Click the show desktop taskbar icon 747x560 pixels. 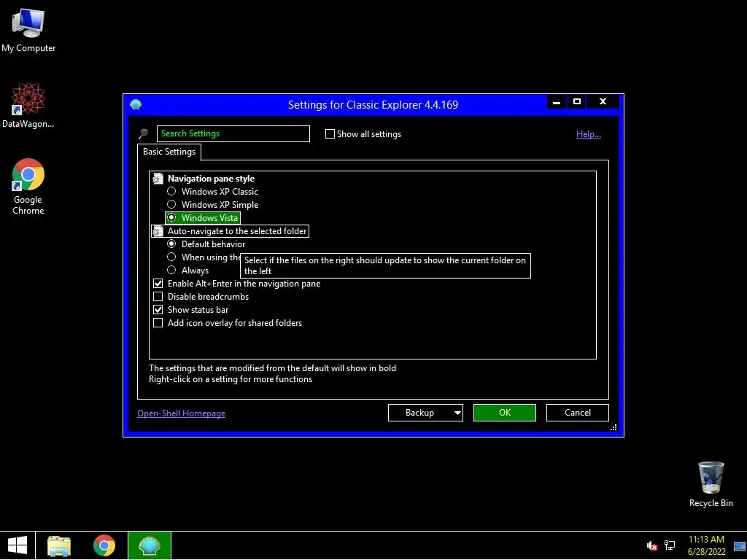tap(740, 546)
